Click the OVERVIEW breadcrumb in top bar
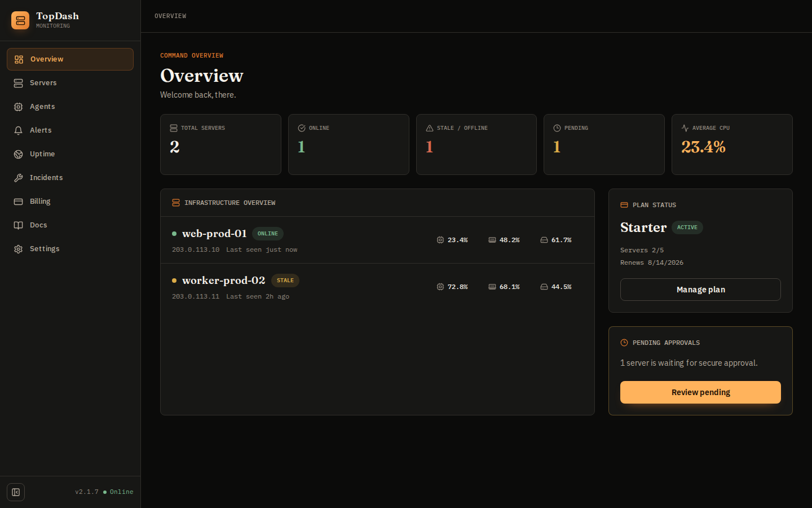Image resolution: width=812 pixels, height=508 pixels. pyautogui.click(x=170, y=16)
